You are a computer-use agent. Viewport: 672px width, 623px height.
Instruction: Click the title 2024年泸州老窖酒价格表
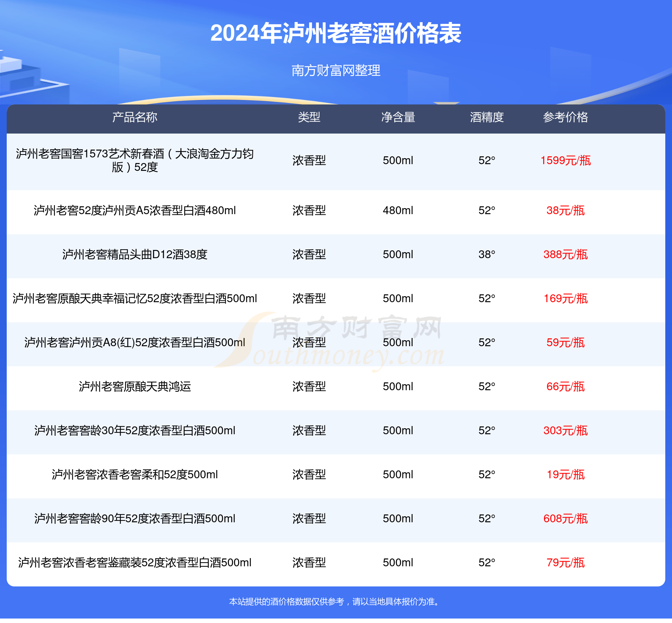(336, 33)
